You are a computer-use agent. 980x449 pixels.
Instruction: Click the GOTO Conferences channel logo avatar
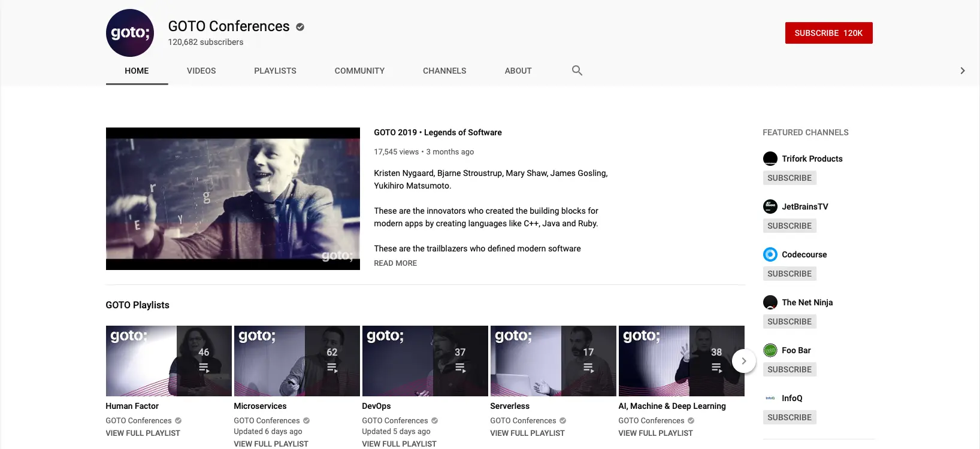coord(130,33)
